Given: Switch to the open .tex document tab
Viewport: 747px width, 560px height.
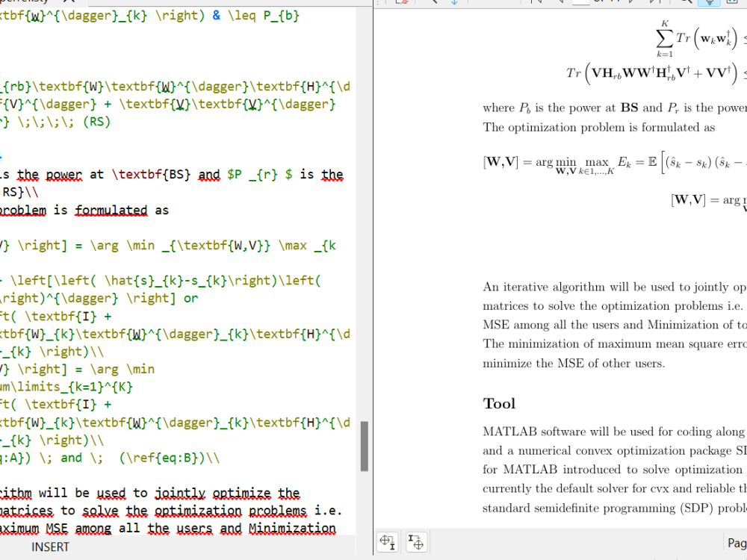Looking at the screenshot, I should (34, 2).
